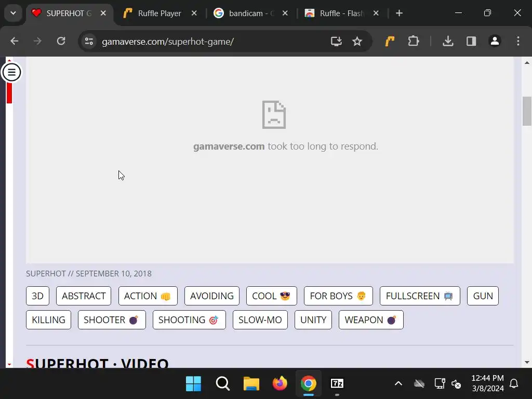The image size is (532, 399).
Task: Open the SLOW-MO tag
Action: [x=260, y=320]
